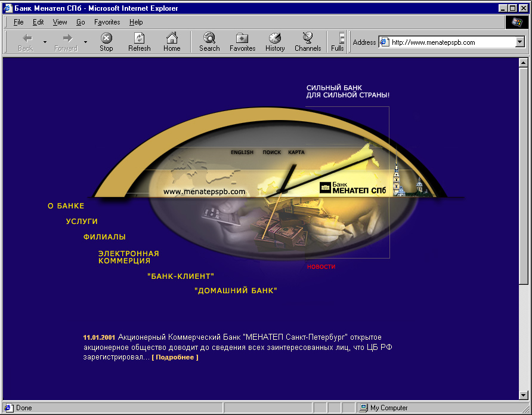Refresh the current page
Screen dimensions: 532x415
pyautogui.click(x=139, y=42)
